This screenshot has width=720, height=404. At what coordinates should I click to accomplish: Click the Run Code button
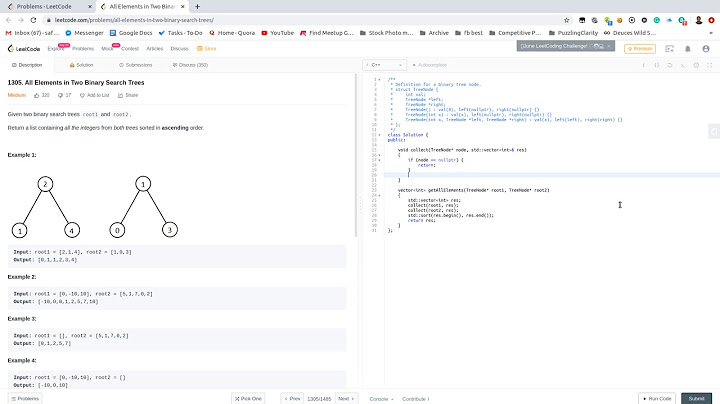(x=657, y=398)
